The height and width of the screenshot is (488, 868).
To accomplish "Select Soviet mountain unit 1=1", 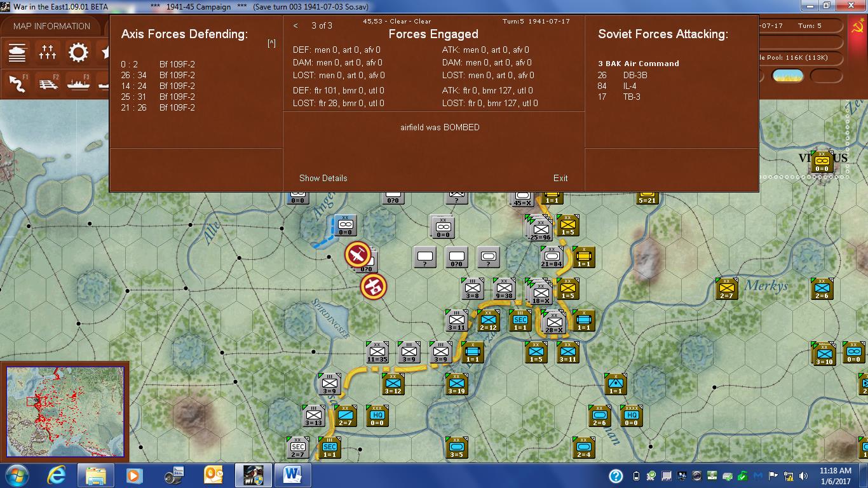I will tap(615, 384).
